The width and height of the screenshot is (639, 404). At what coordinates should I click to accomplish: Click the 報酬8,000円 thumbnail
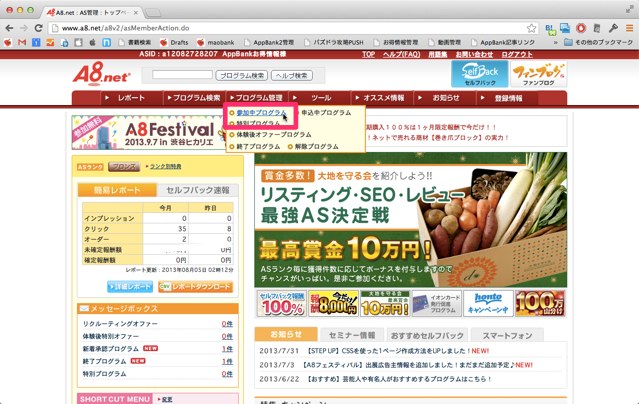(x=333, y=303)
